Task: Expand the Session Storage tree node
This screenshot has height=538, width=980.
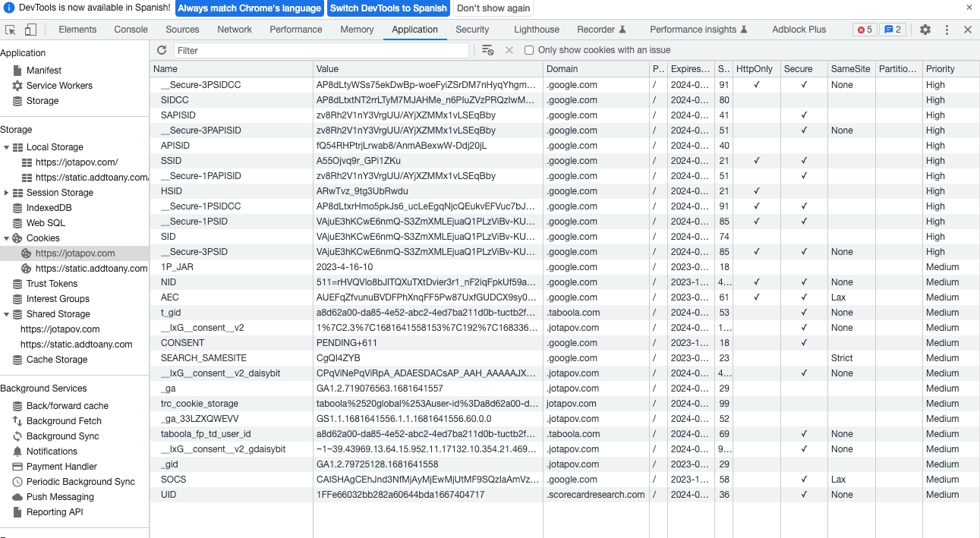Action: point(7,193)
